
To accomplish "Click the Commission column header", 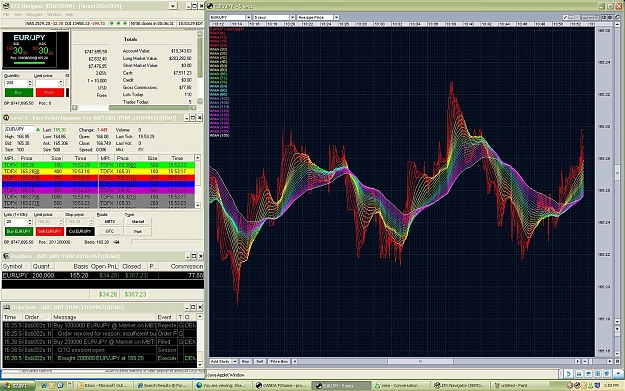I will (182, 266).
